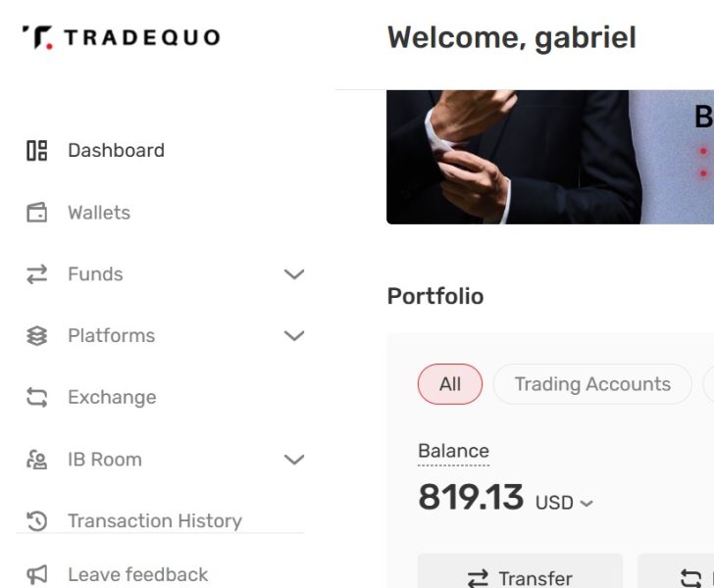
Task: Expand the Funds submenu chevron
Action: click(x=293, y=274)
